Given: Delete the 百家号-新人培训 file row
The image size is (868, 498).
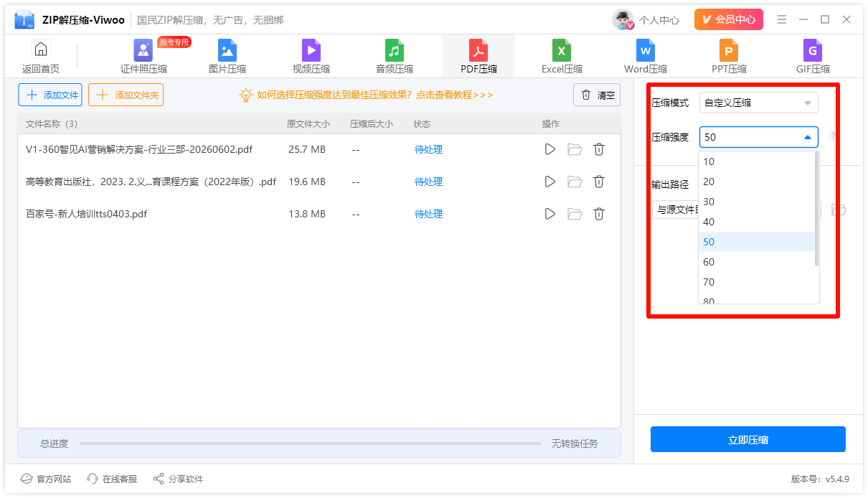Looking at the screenshot, I should pos(599,214).
